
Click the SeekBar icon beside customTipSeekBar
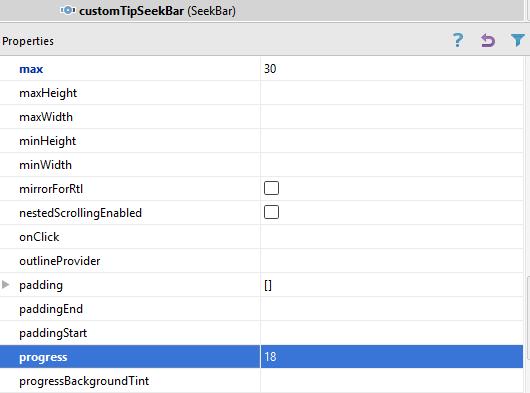(x=68, y=10)
